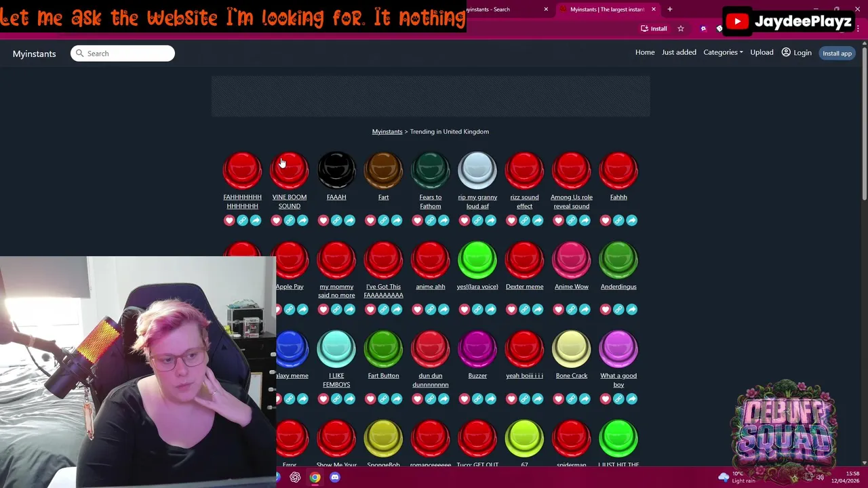Viewport: 868px width, 488px height.
Task: Bookmark this page with star icon
Action: pos(681,28)
